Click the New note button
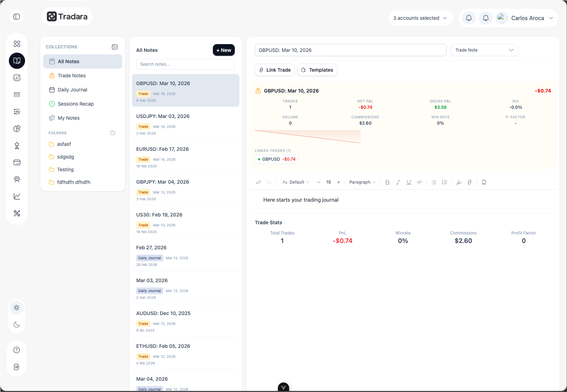 click(x=223, y=50)
